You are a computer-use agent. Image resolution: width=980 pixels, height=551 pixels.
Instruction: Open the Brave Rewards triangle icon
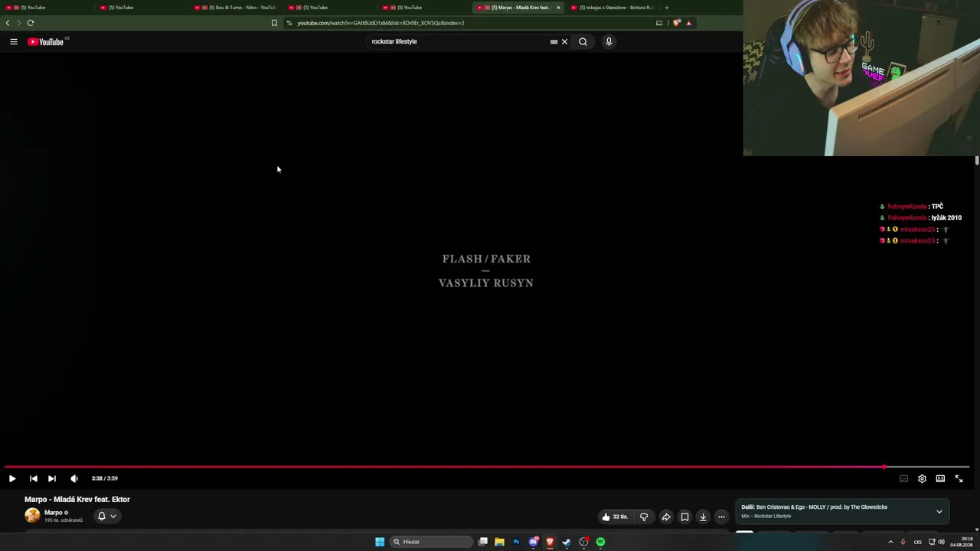(688, 23)
